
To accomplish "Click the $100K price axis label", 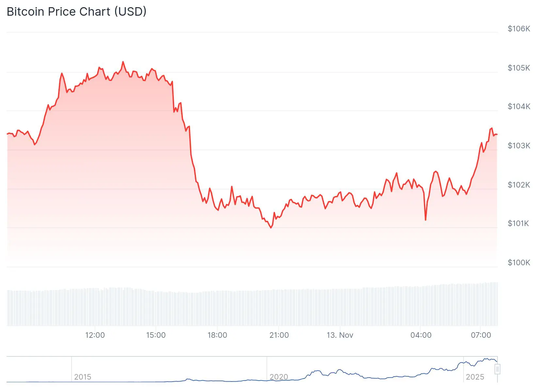I will pos(518,263).
